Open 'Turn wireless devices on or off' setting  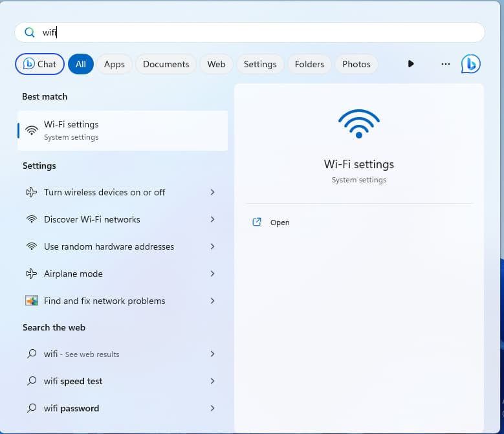click(121, 192)
